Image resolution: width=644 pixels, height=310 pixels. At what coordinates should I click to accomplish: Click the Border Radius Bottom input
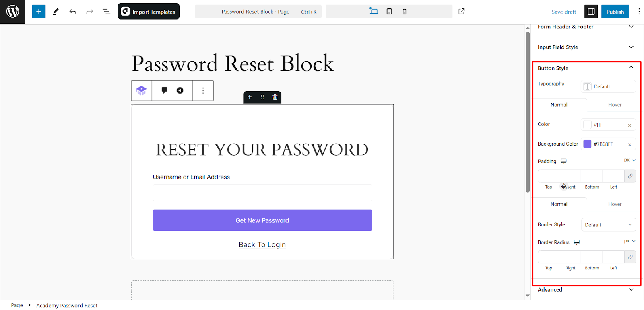click(x=592, y=257)
